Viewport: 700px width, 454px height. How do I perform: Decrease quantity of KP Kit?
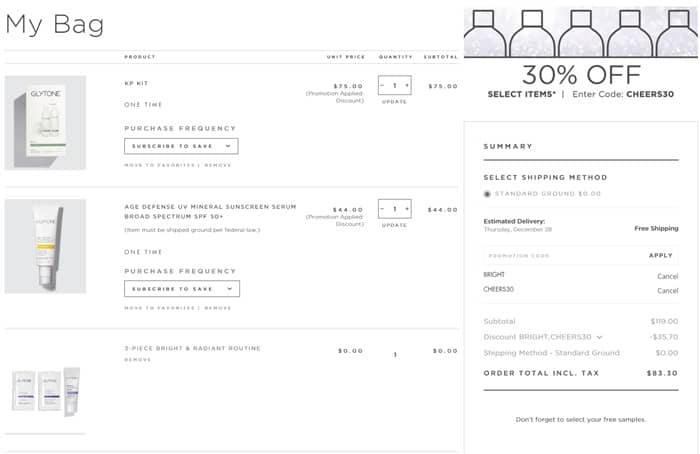point(383,86)
